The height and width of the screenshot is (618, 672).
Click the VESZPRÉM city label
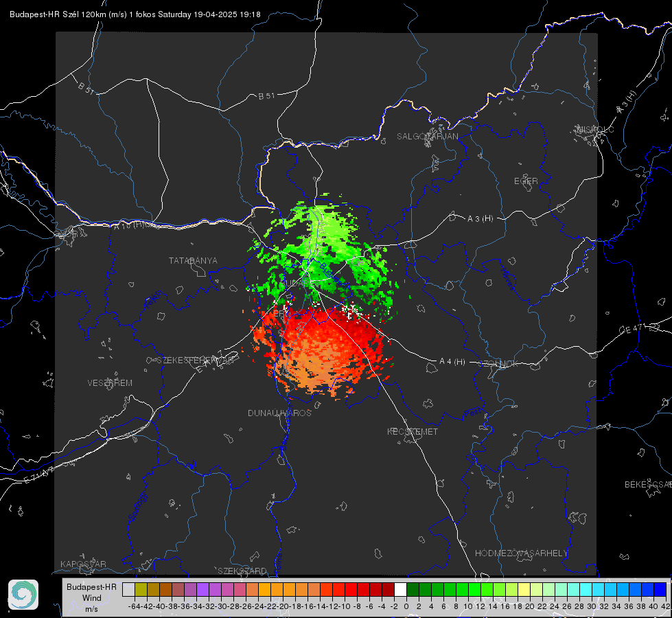110,382
